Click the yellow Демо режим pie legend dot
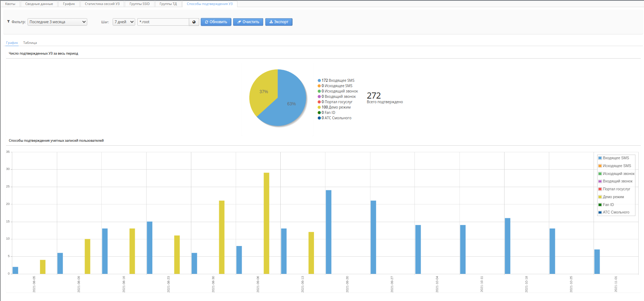This screenshot has height=301, width=644. [x=319, y=107]
